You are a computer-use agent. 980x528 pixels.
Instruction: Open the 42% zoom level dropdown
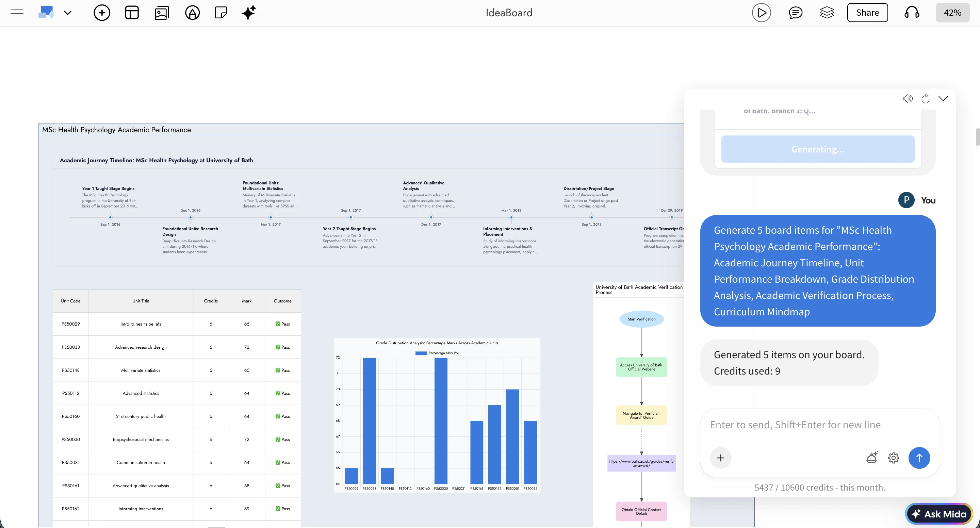(x=952, y=13)
